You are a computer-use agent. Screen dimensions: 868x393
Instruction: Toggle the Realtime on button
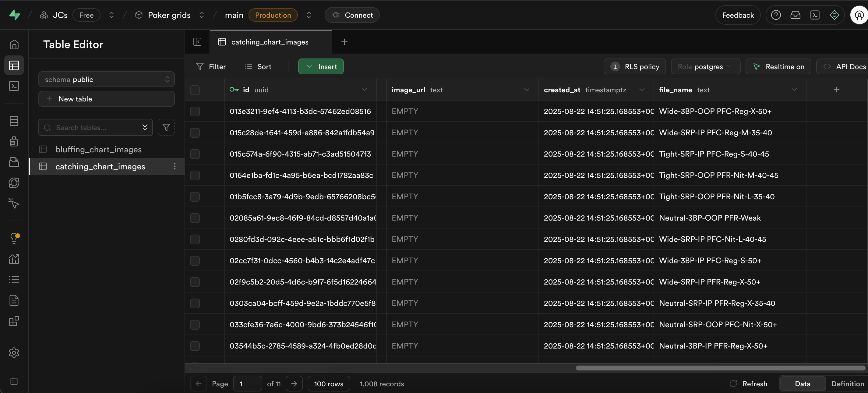click(778, 66)
